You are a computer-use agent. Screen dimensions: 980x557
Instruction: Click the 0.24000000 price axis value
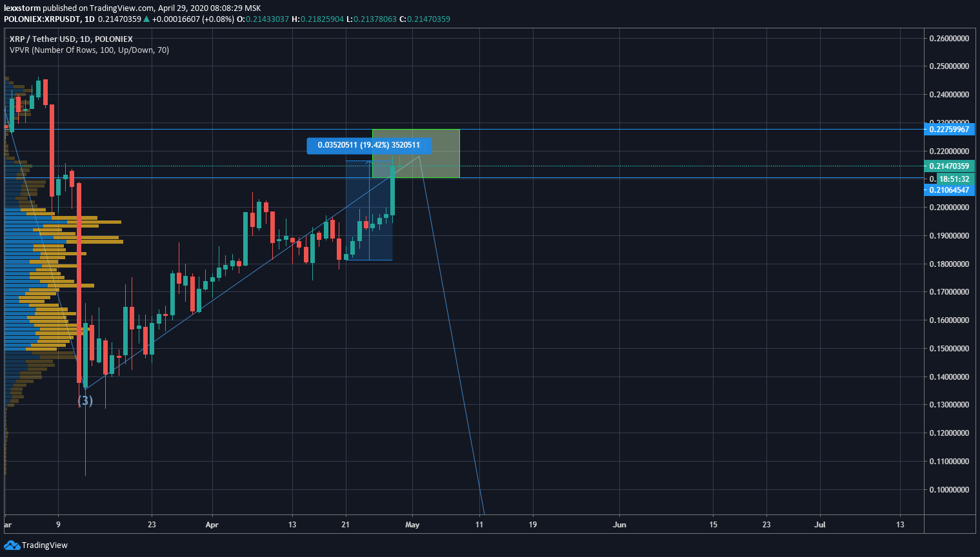949,95
